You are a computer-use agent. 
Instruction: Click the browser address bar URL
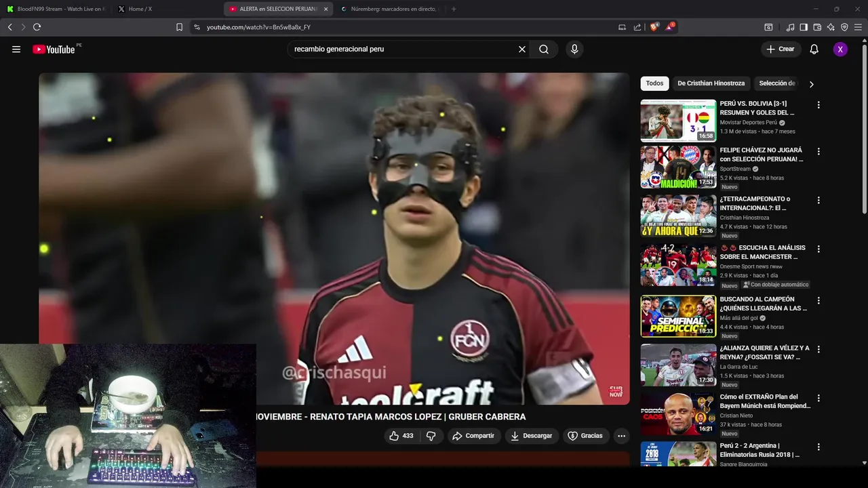258,27
